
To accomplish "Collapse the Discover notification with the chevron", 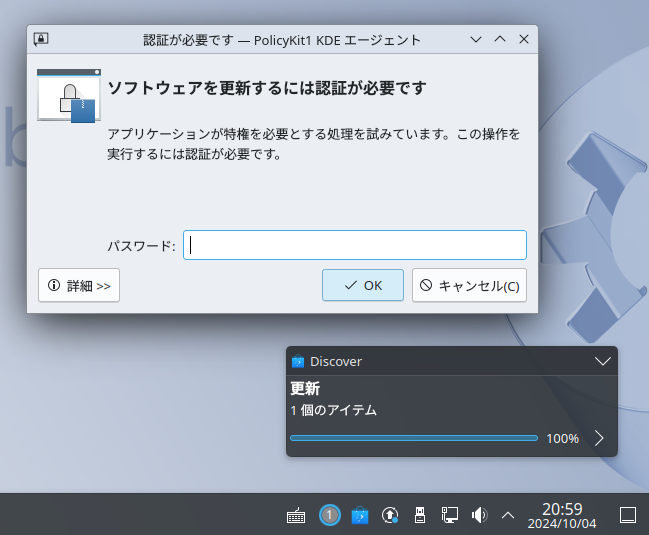I will [x=602, y=361].
